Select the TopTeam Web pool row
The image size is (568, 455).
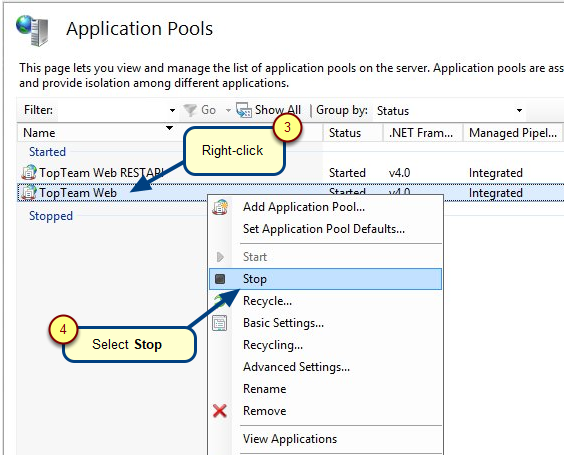tap(292, 193)
